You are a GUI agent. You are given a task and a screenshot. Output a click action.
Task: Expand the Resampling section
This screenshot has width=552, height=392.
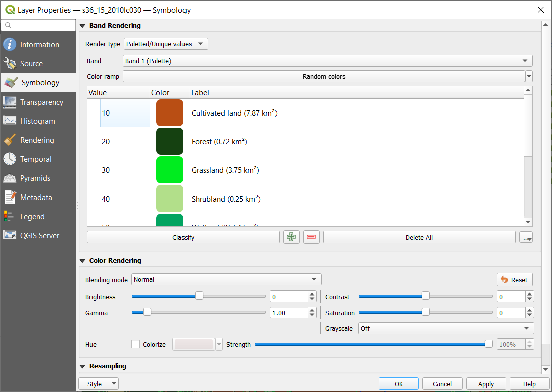coord(82,366)
